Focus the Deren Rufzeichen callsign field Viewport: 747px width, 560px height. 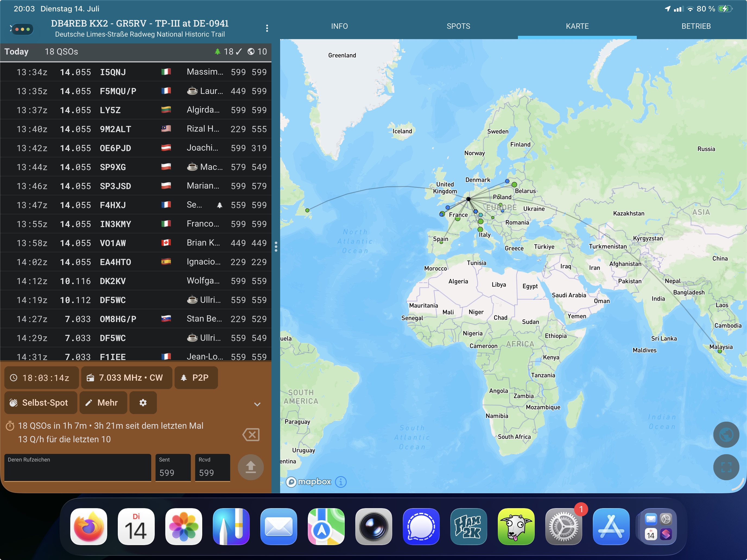click(78, 467)
